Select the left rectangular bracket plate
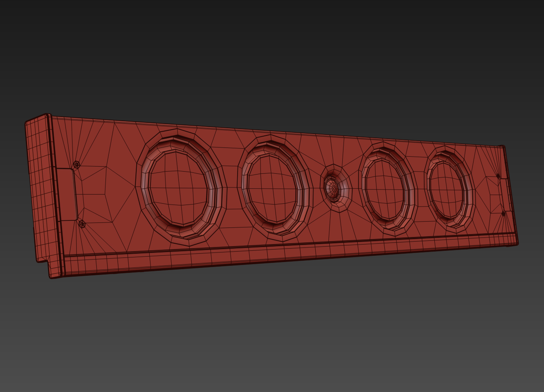544x392 pixels. click(67, 194)
